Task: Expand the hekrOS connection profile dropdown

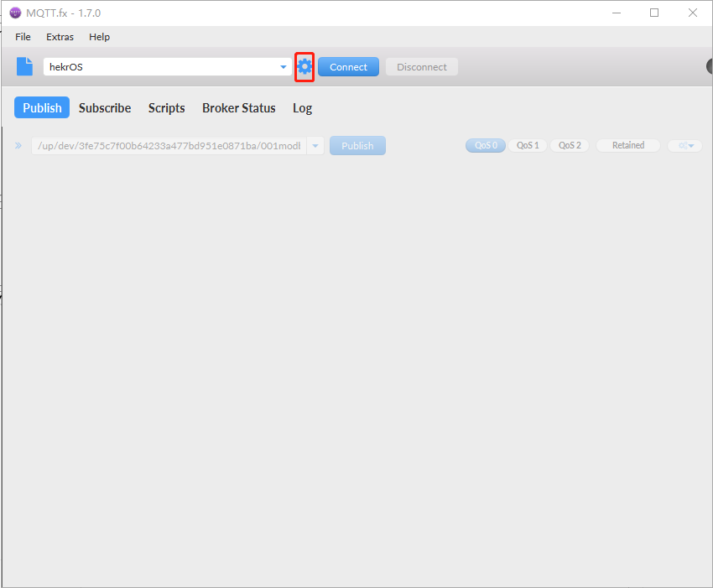Action: coord(283,67)
